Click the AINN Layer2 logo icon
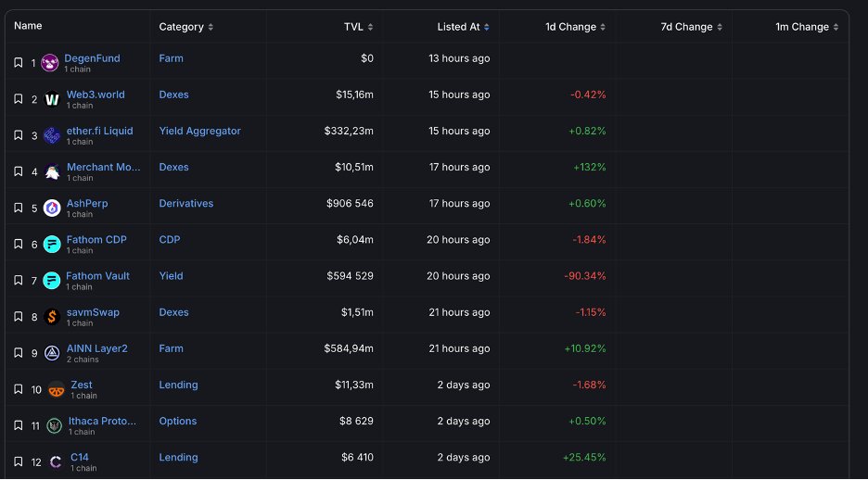 tap(52, 353)
